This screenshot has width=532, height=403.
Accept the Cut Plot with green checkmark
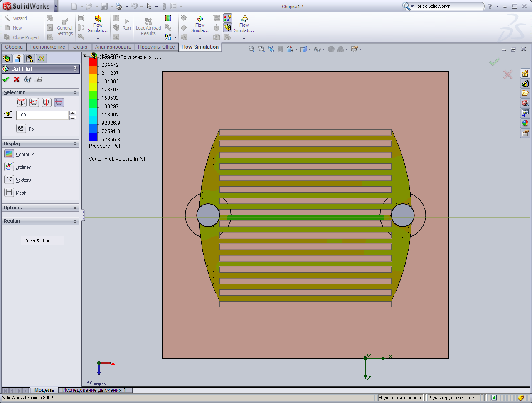point(6,79)
